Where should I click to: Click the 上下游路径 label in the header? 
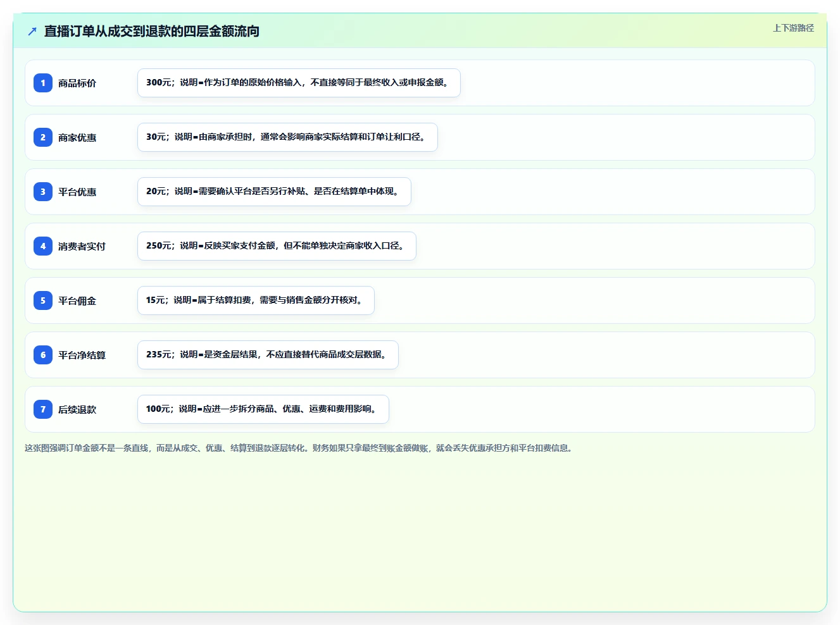click(x=793, y=28)
